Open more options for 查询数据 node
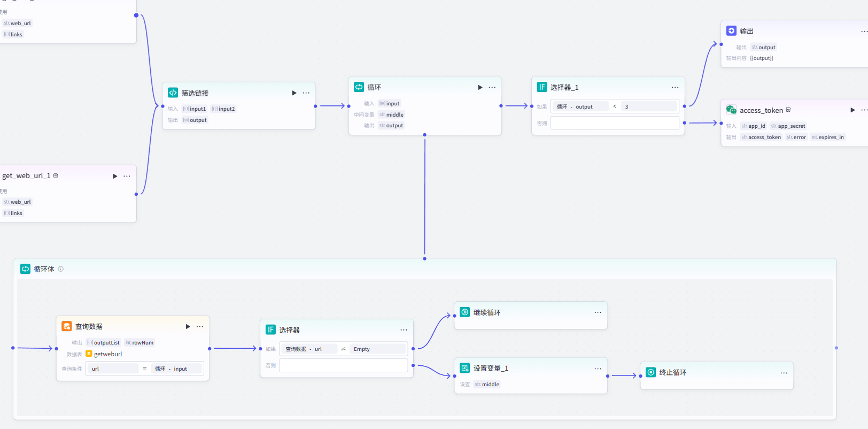868x429 pixels. tap(200, 326)
